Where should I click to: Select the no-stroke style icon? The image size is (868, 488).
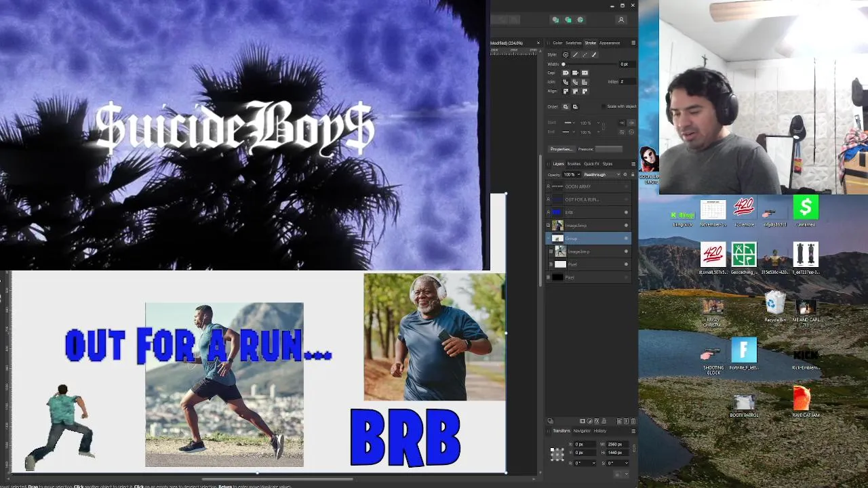566,55
